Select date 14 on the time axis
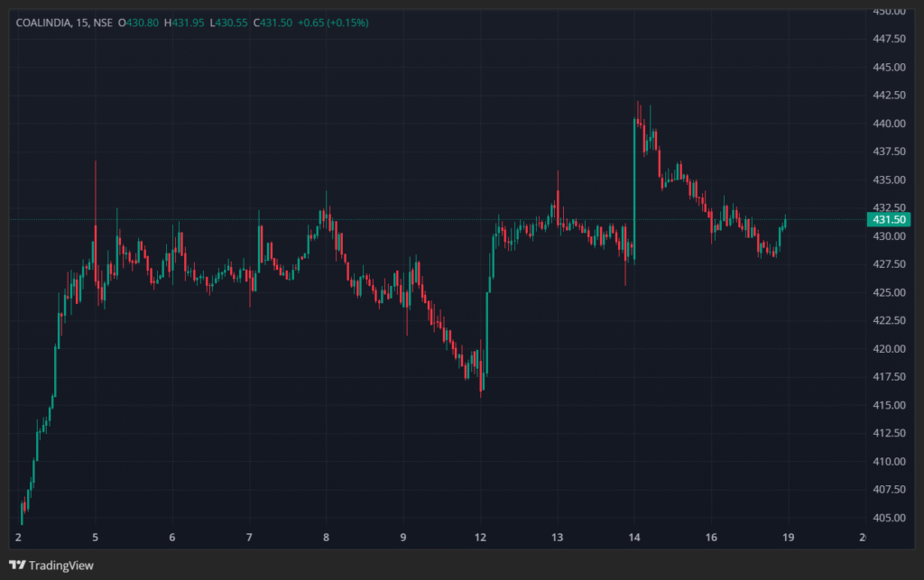The image size is (924, 580). click(x=634, y=538)
